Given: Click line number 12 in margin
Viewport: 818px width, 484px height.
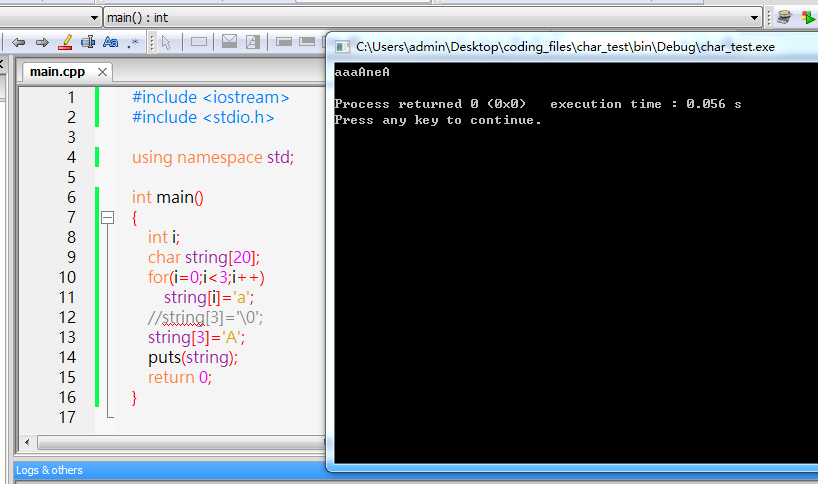Looking at the screenshot, I should tap(67, 318).
